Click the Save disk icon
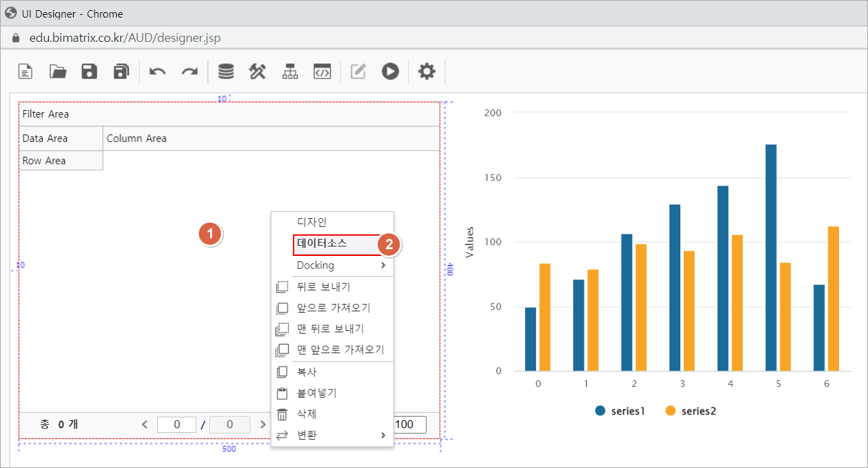This screenshot has width=868, height=468. 89,71
